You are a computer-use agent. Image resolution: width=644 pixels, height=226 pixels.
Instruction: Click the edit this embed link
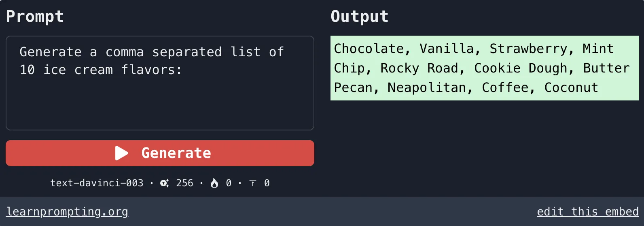[587, 212]
